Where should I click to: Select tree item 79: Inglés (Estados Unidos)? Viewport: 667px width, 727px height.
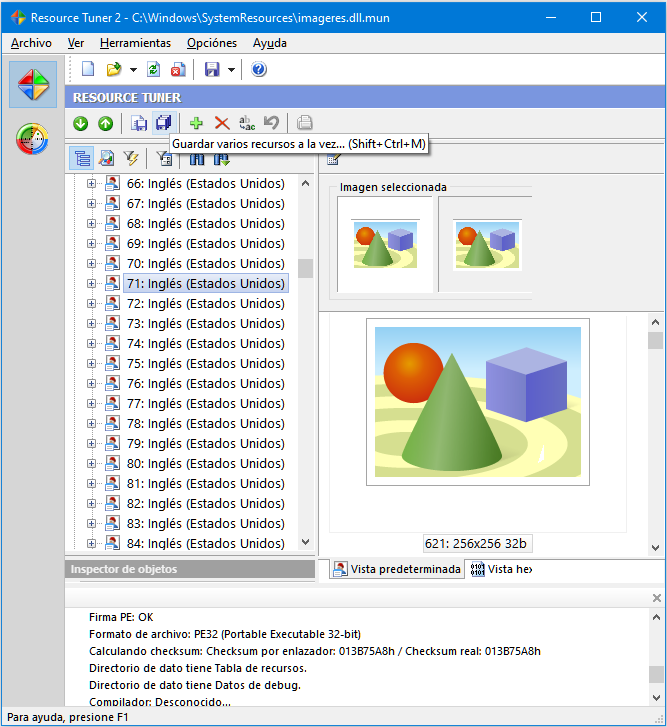206,443
